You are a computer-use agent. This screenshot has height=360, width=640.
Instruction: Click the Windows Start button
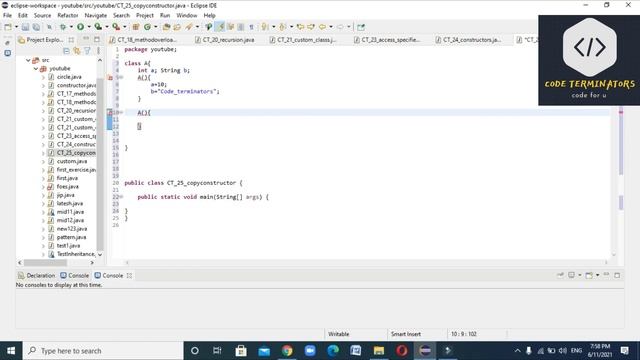coord(11,351)
